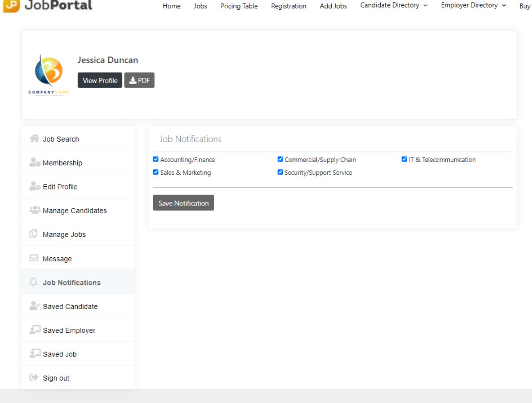This screenshot has height=403, width=532.
Task: Click the house icon beside Job Search
Action: (34, 139)
